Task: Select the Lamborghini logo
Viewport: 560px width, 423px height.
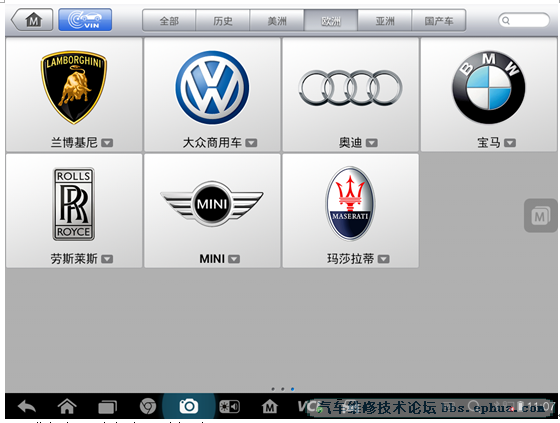Action: coord(74,87)
